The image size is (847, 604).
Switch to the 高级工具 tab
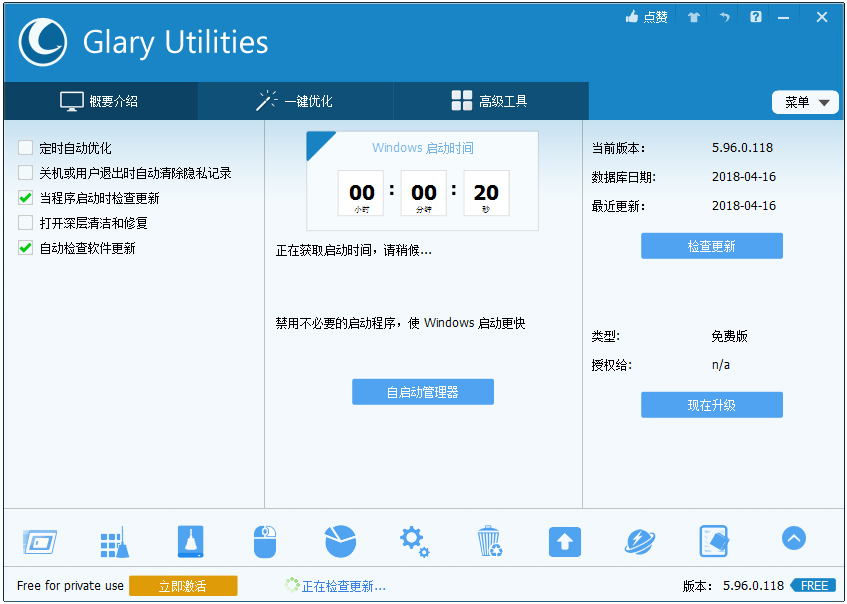(490, 101)
